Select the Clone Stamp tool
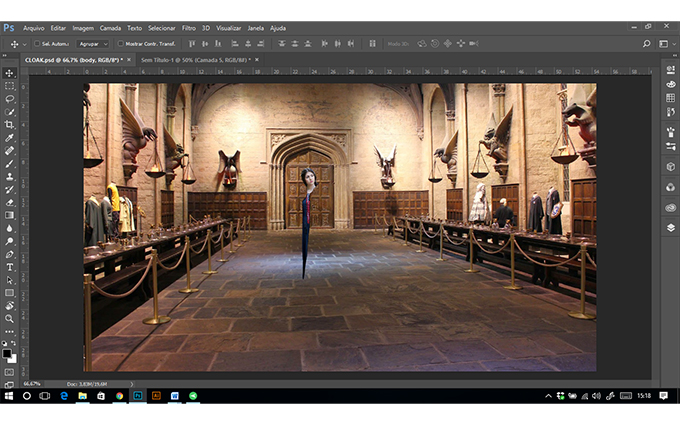Viewport: 680px width, 425px height. coord(9,177)
